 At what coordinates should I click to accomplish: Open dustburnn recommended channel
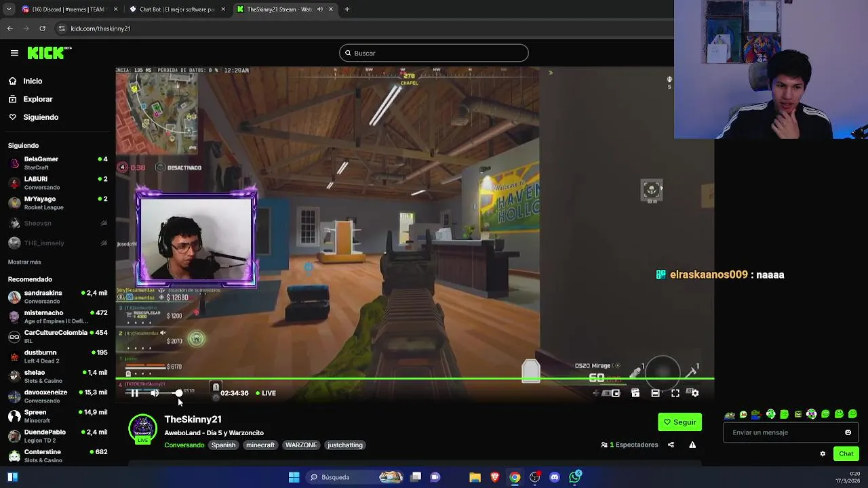tap(58, 357)
